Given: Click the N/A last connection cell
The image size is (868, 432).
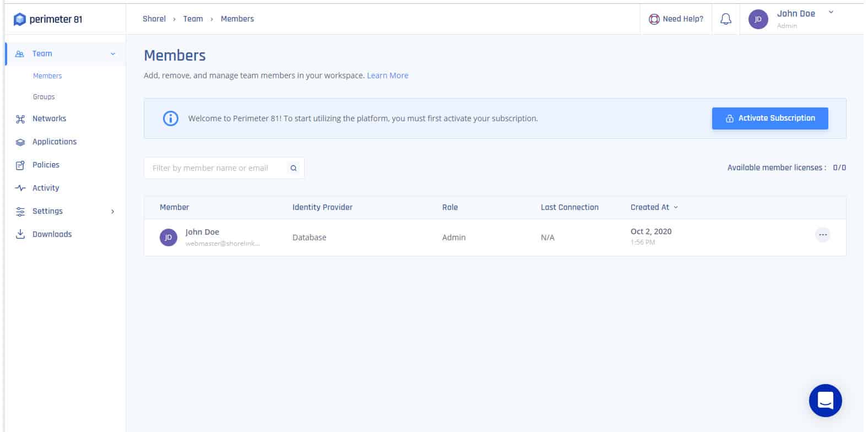Looking at the screenshot, I should point(547,237).
